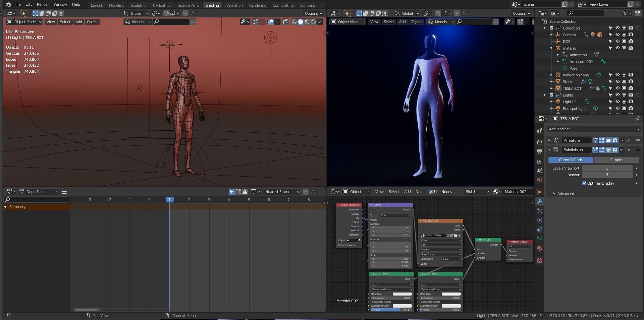Toggle X-ray in the left viewport
This screenshot has width=644, height=320.
pyautogui.click(x=285, y=22)
